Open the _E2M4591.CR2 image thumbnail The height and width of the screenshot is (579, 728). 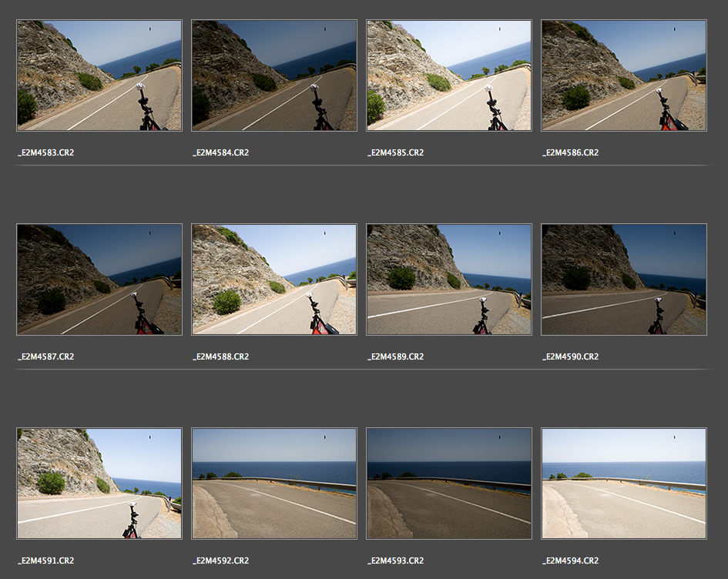[x=99, y=484]
